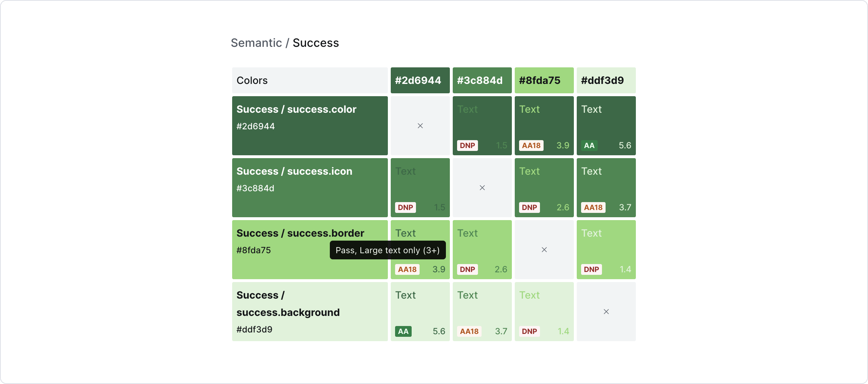Select the #3c884d column header swatch
Viewport: 868px width, 384px height.
coord(482,80)
